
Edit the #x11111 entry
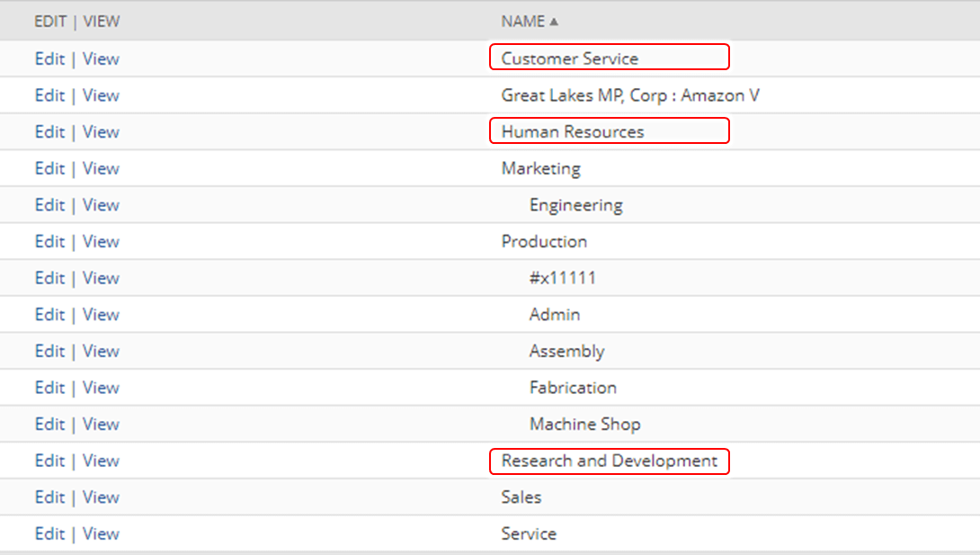point(49,278)
